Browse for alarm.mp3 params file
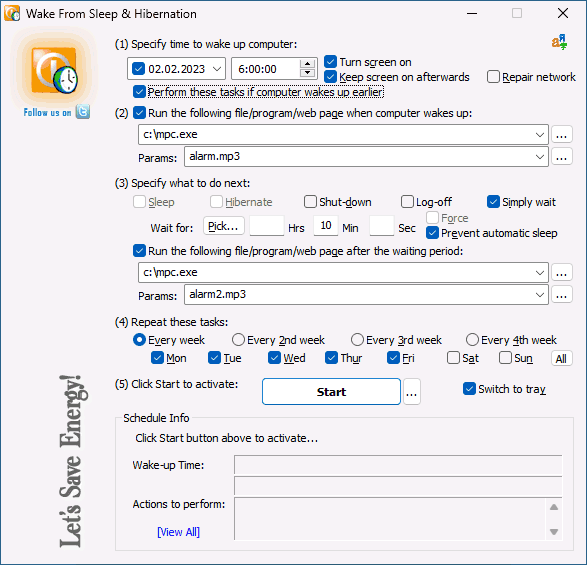Screen dimensions: 587x565 (x=561, y=157)
